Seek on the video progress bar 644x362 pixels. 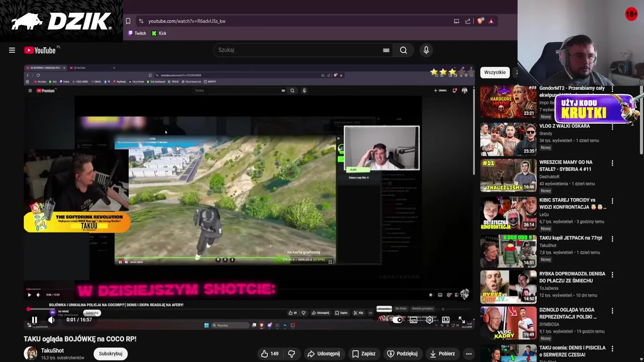point(249,310)
